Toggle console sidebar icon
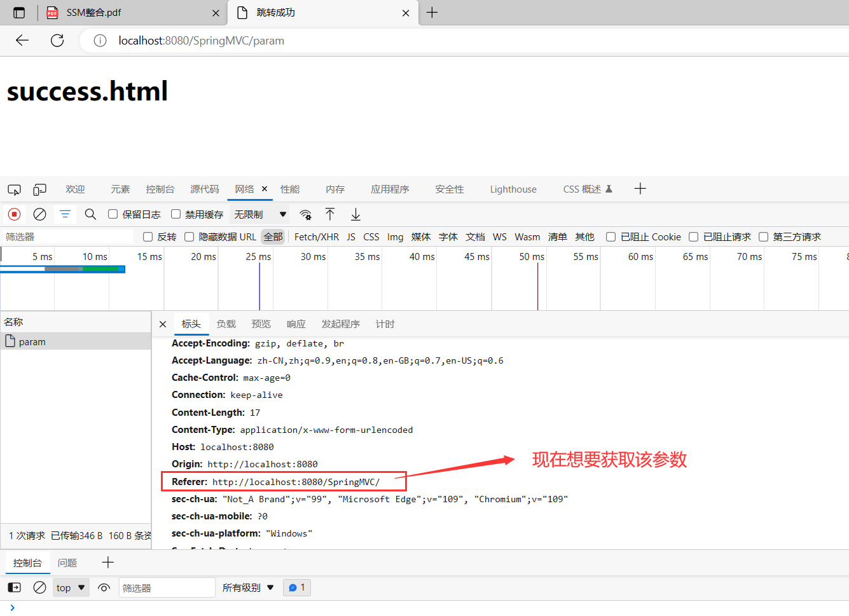This screenshot has width=849, height=616. click(14, 587)
